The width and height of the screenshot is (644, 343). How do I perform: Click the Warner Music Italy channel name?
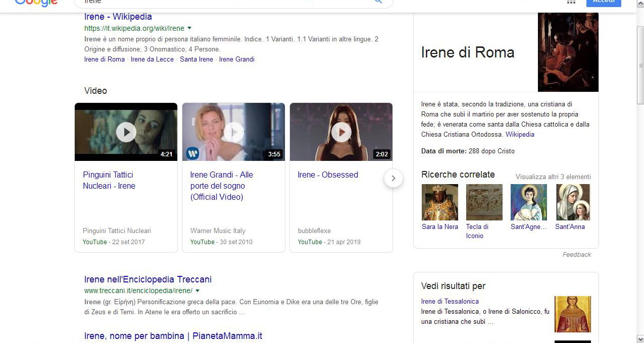(x=218, y=231)
